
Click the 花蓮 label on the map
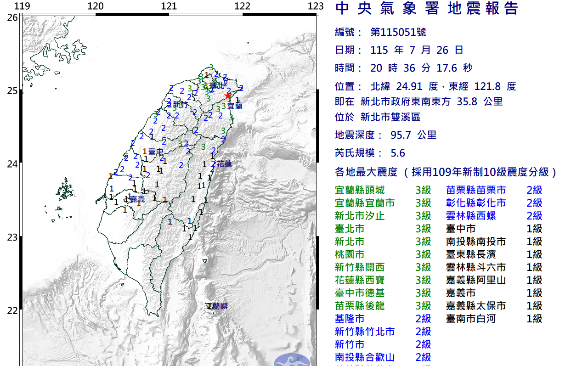pos(224,163)
